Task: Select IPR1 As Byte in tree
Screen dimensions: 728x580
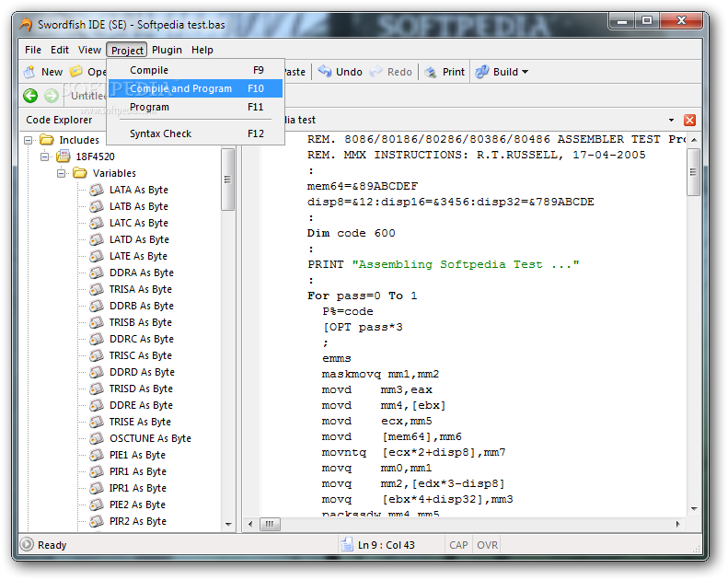Action: [x=137, y=488]
